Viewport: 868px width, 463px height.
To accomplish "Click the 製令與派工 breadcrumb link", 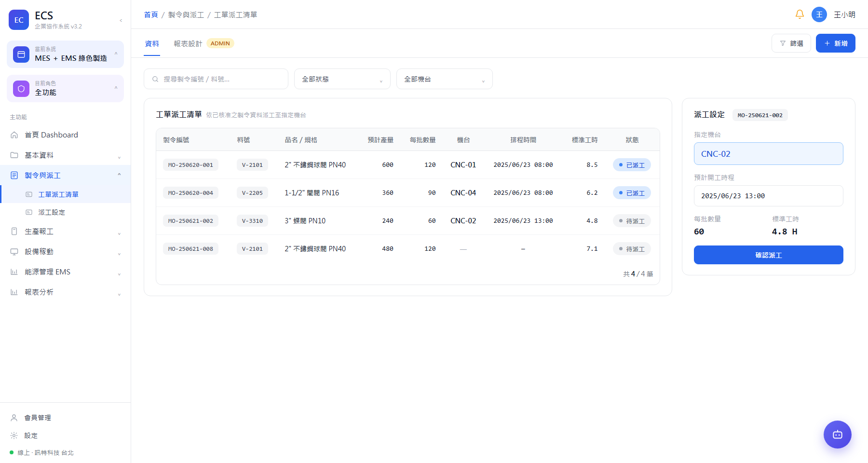I will (186, 15).
